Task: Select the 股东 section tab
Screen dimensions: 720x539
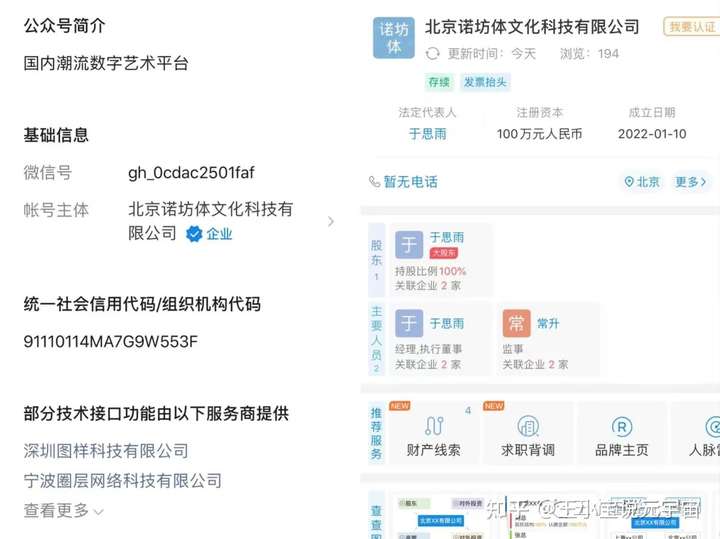Action: pos(377,260)
